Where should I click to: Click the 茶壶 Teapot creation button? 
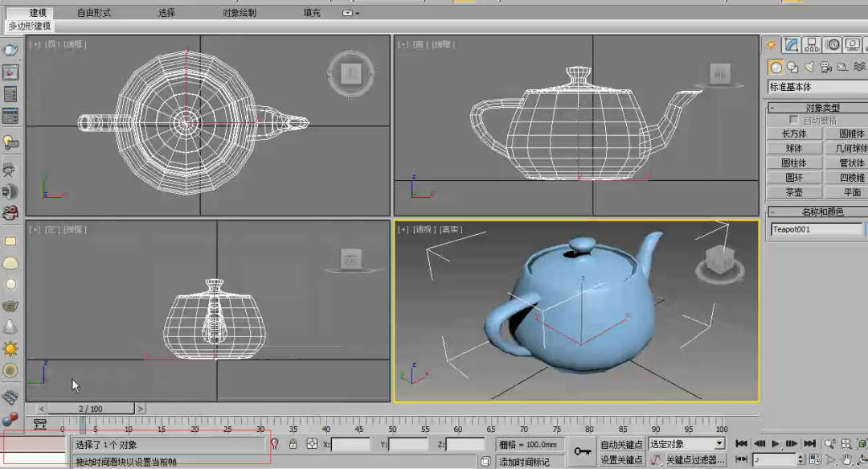pyautogui.click(x=793, y=191)
